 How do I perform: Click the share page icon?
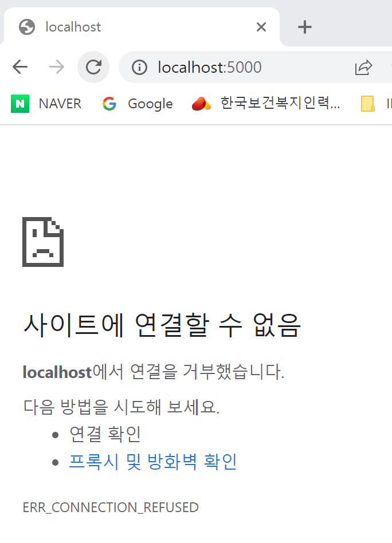[363, 67]
